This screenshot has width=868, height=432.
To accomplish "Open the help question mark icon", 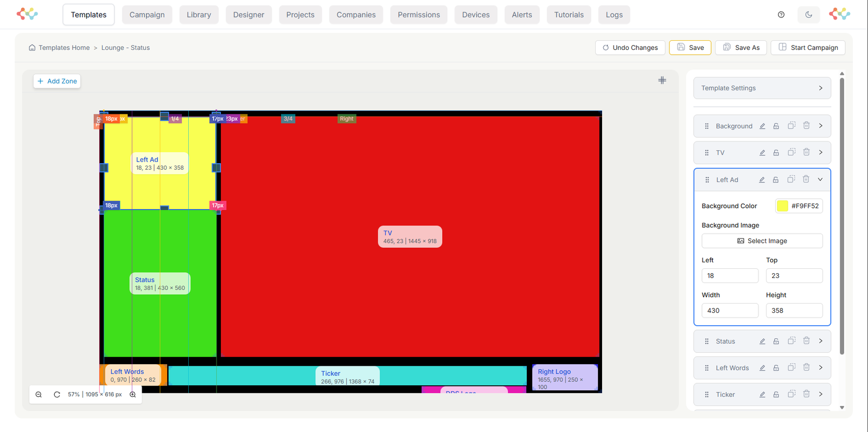I will 781,15.
